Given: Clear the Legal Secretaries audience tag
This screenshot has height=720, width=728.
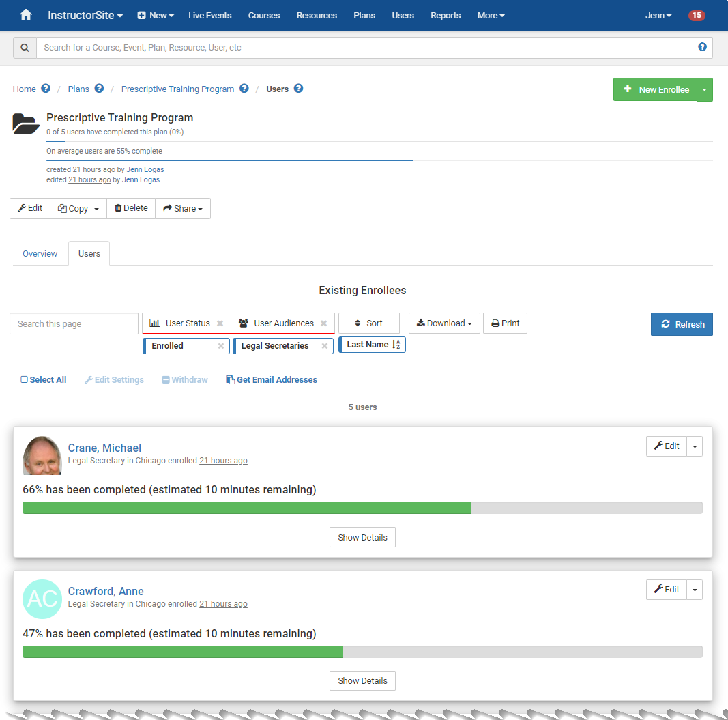Looking at the screenshot, I should (x=325, y=345).
